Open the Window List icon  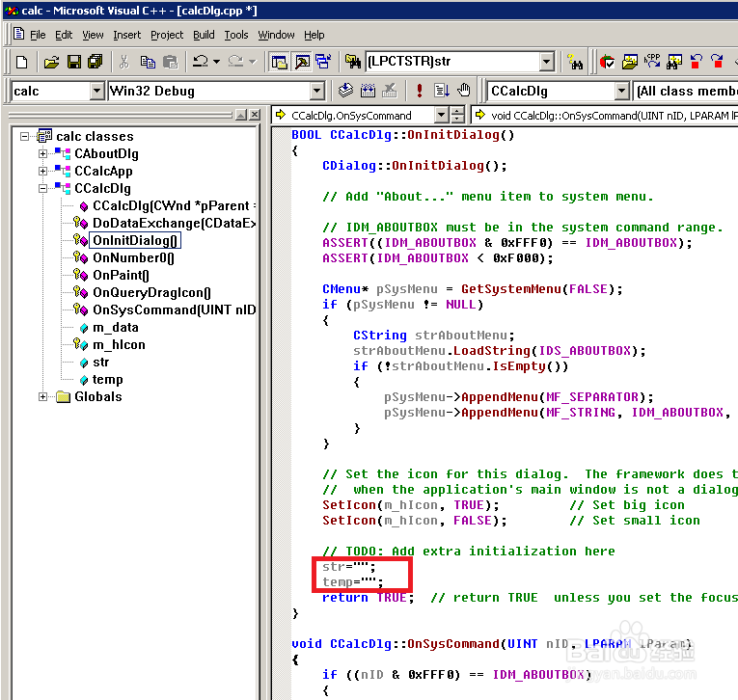tap(323, 62)
